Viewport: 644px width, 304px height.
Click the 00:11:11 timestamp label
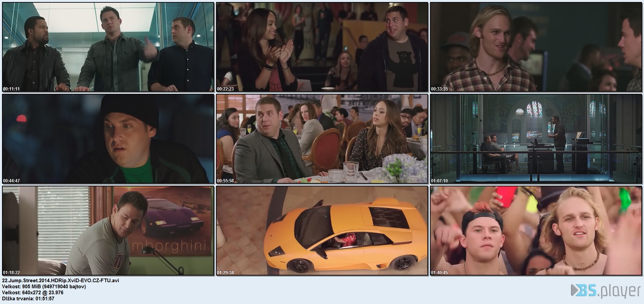(11, 89)
